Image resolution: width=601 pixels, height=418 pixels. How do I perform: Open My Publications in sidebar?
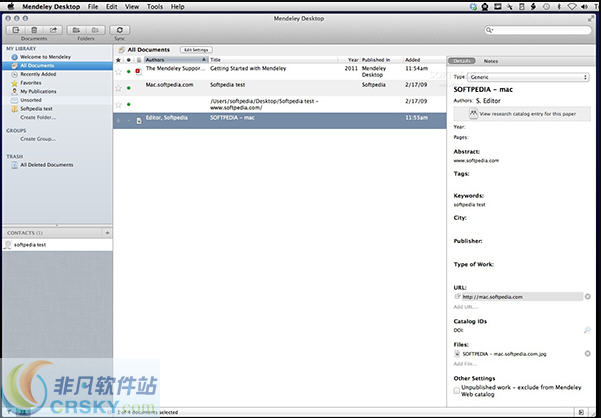tap(38, 91)
